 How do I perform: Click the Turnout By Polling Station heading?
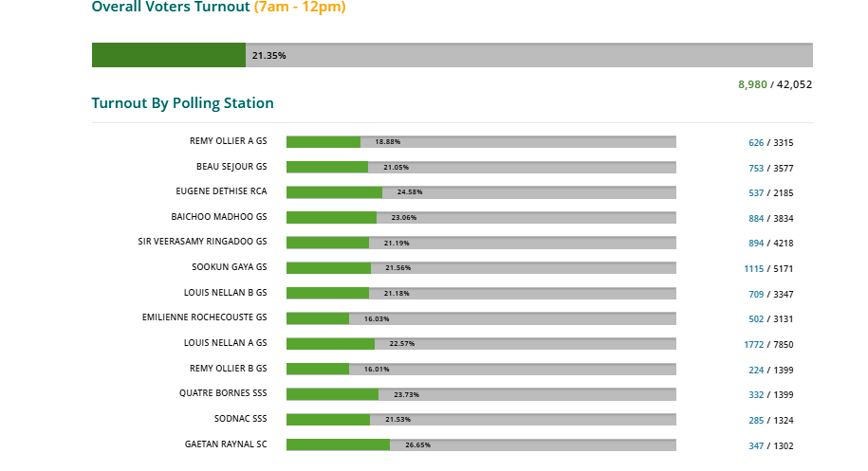182,103
